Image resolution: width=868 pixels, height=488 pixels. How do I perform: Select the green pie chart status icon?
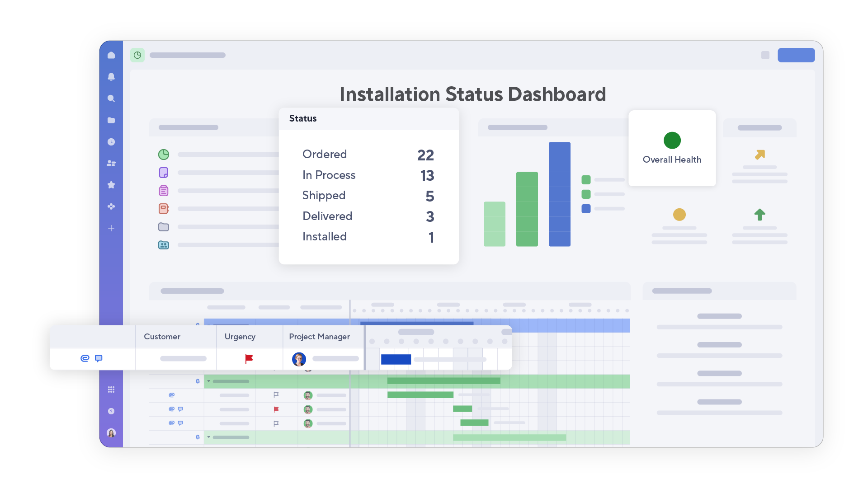pos(164,154)
